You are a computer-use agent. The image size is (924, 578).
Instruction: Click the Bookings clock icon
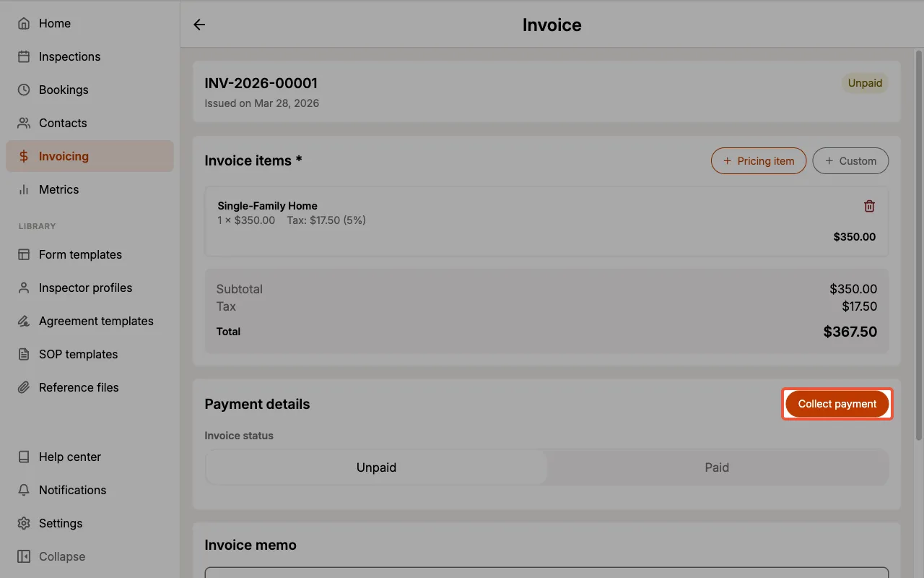[x=24, y=90]
